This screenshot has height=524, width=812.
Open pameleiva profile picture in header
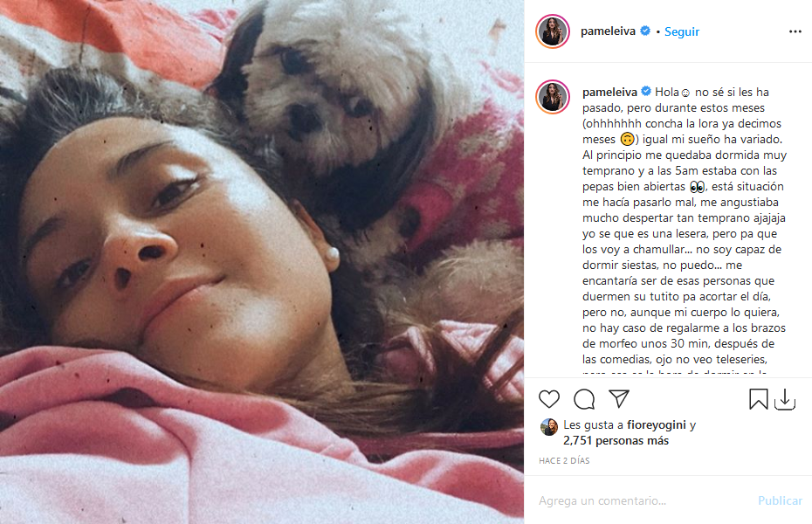point(553,31)
